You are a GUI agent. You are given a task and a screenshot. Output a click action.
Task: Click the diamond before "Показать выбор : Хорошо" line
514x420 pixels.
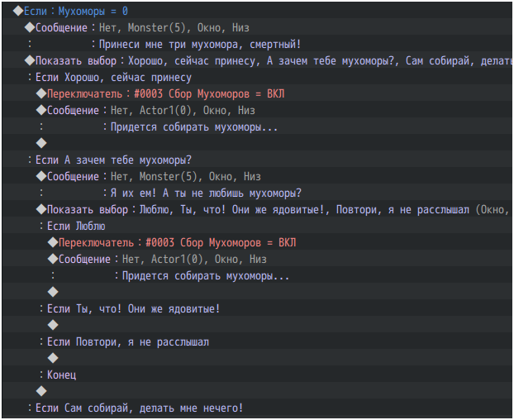[x=29, y=60]
